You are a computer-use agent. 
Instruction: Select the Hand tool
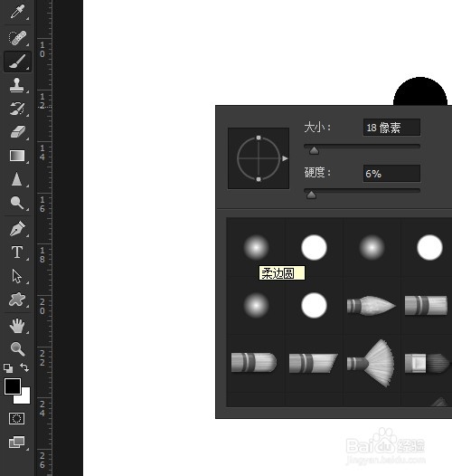click(17, 326)
